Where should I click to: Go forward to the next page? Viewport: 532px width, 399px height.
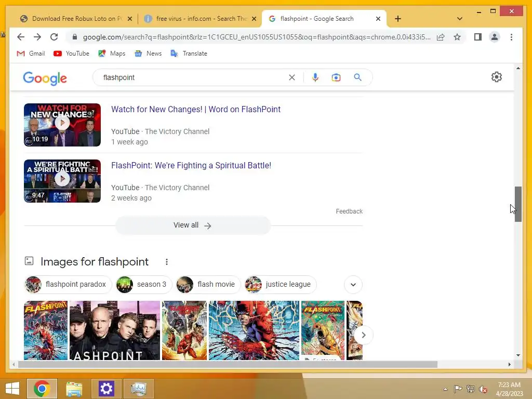[37, 37]
